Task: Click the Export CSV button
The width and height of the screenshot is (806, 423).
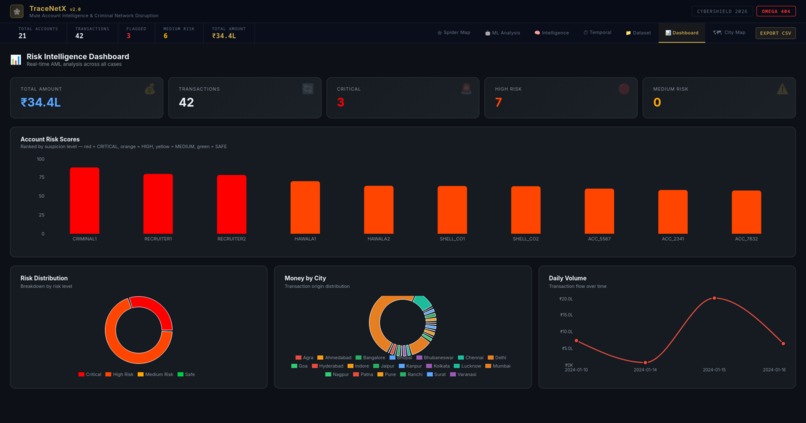Action: point(775,33)
